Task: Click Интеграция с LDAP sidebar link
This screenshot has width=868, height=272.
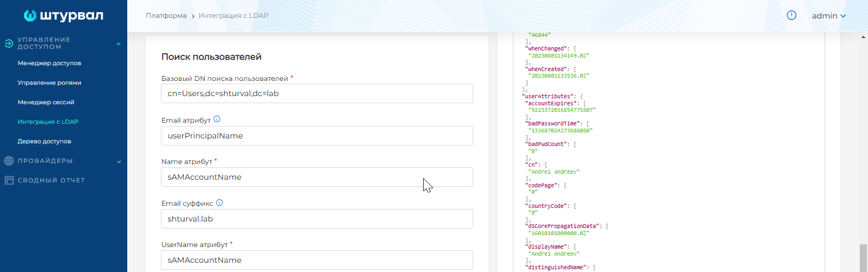Action: pyautogui.click(x=48, y=122)
